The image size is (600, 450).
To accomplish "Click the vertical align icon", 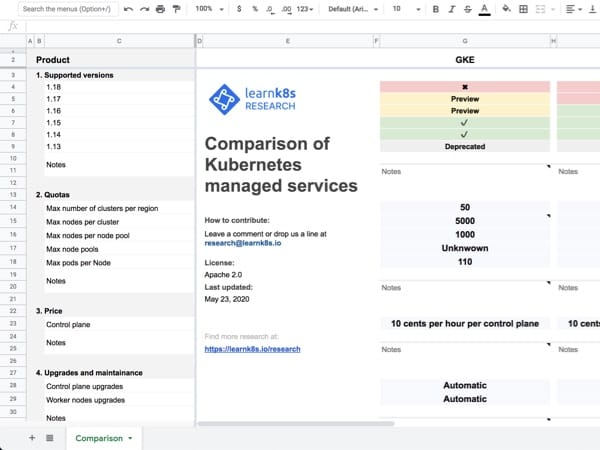I will (592, 9).
